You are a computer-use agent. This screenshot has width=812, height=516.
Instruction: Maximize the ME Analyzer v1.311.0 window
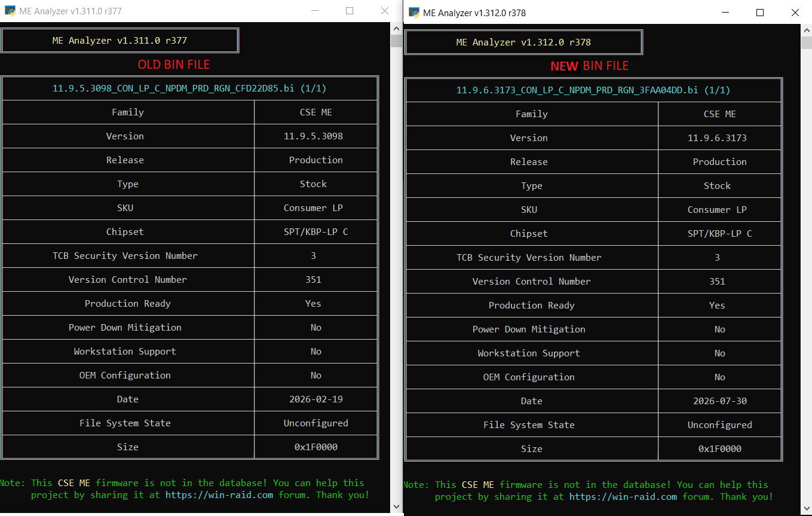coord(350,11)
